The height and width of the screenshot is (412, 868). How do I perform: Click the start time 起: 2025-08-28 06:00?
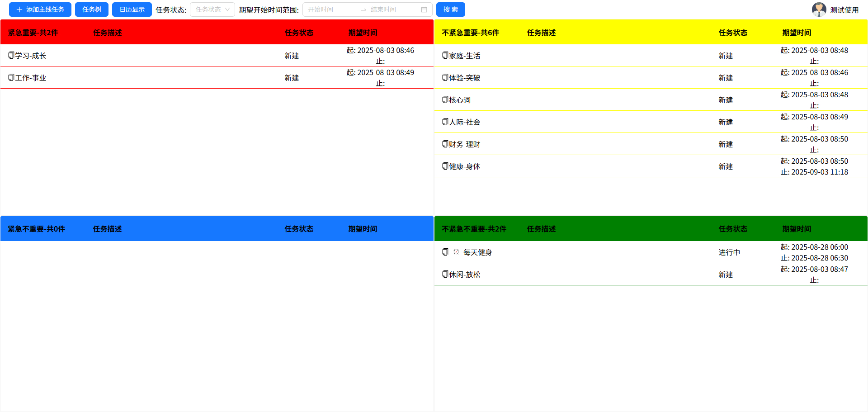tap(814, 247)
